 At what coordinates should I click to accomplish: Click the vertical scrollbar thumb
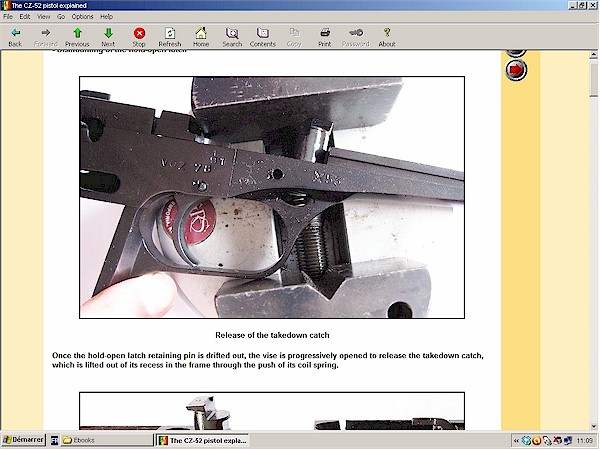coord(593,80)
